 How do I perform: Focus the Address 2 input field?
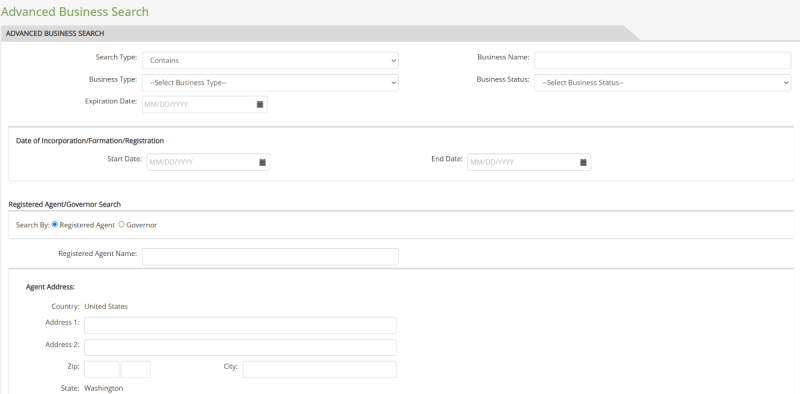(240, 347)
